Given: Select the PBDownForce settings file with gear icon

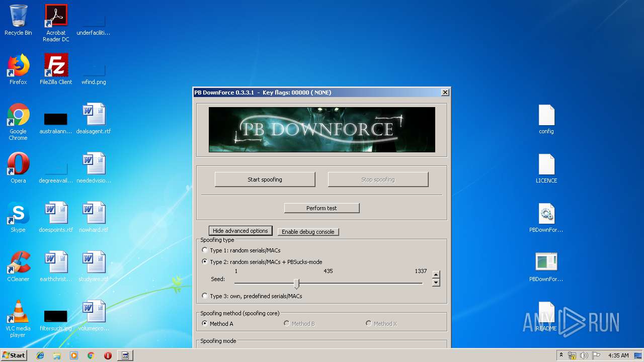Looking at the screenshot, I should pyautogui.click(x=546, y=217).
